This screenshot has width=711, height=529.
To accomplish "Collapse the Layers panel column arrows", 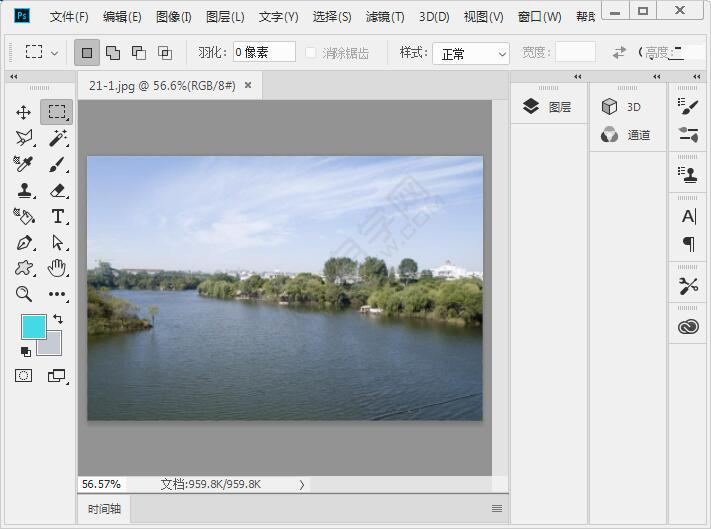I will pyautogui.click(x=578, y=77).
